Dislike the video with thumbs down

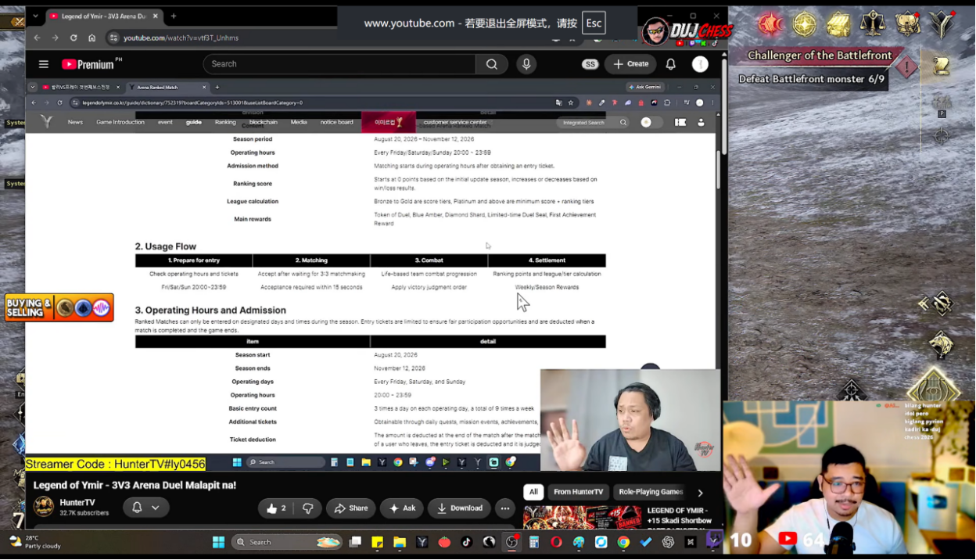pyautogui.click(x=308, y=508)
